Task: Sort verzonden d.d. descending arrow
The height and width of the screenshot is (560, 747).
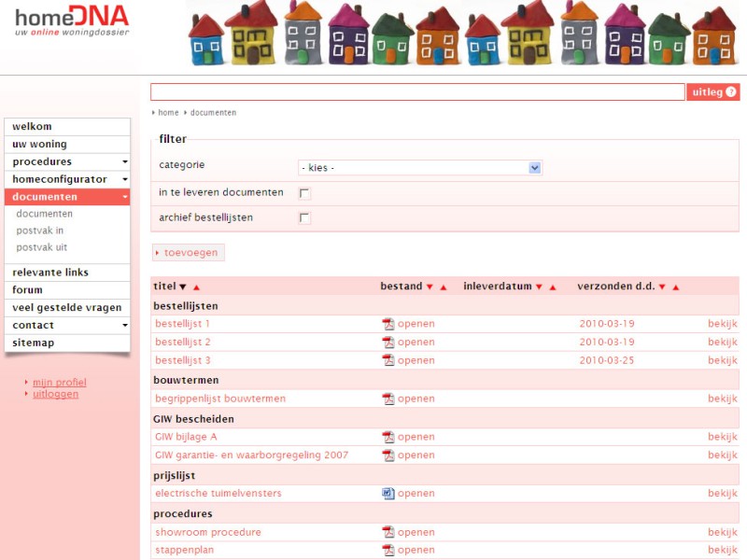Action: point(662,287)
